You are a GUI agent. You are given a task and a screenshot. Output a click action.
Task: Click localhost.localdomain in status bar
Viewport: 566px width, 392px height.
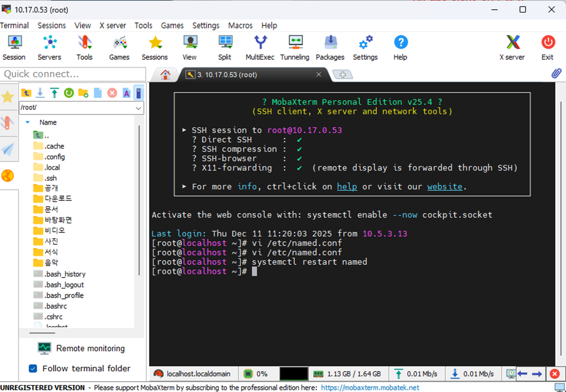point(193,374)
